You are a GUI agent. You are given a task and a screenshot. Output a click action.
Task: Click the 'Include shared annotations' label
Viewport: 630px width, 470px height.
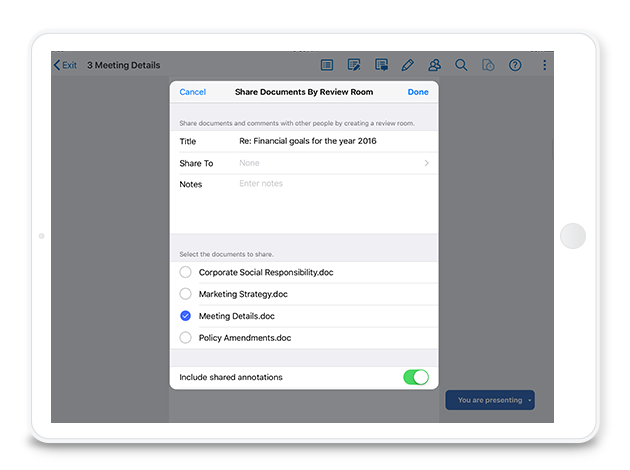pos(231,377)
